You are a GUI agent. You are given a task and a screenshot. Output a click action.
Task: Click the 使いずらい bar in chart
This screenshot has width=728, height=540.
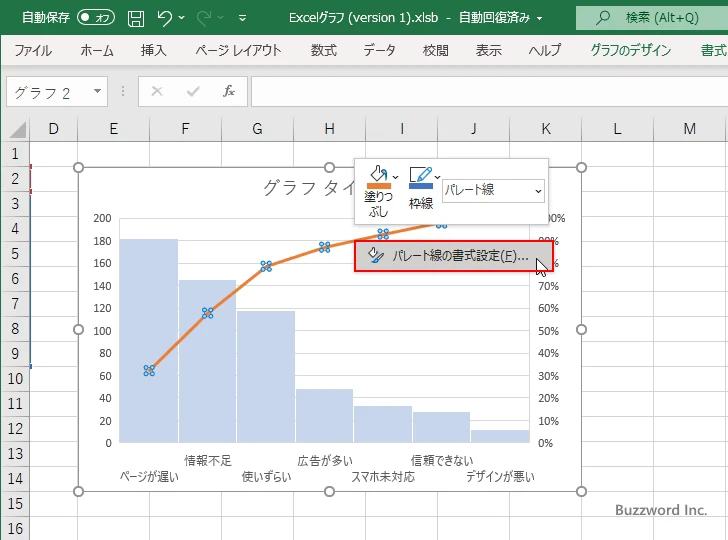tap(266, 377)
